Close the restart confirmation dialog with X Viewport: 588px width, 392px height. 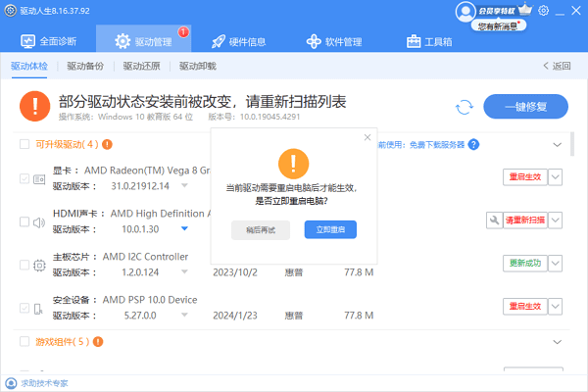367,137
